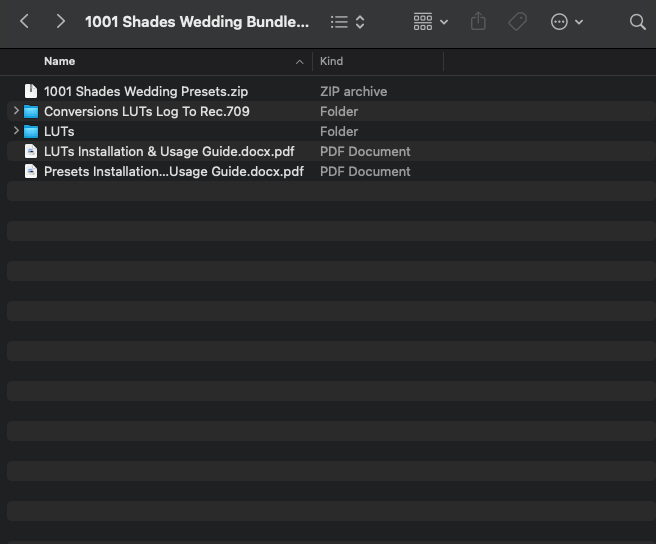Screen dimensions: 656x544
Task: Expand the Conversions LUTs Log To Rec.709 folder
Action: click(16, 111)
